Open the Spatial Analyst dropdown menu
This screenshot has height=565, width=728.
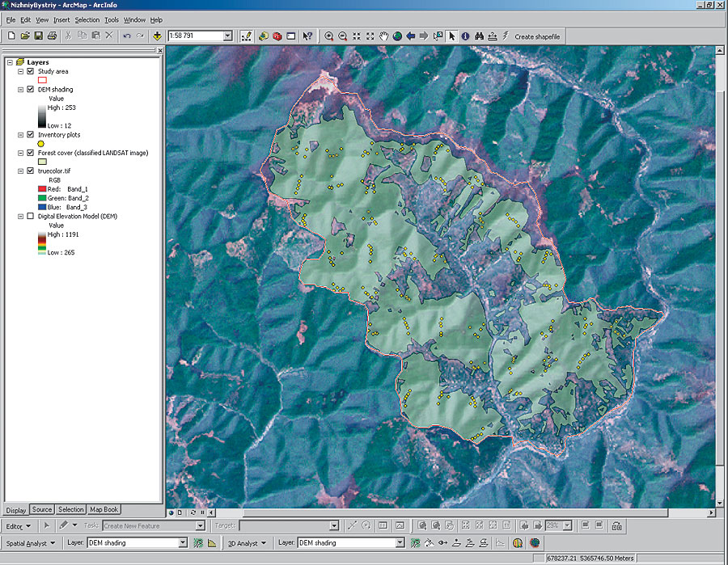click(31, 543)
